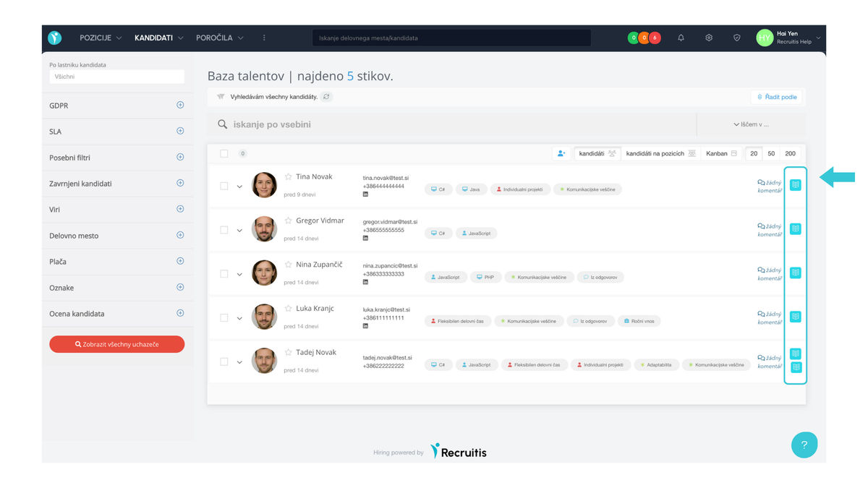Click the red counter badge showing 6
This screenshot has height=488, width=868.
click(655, 38)
